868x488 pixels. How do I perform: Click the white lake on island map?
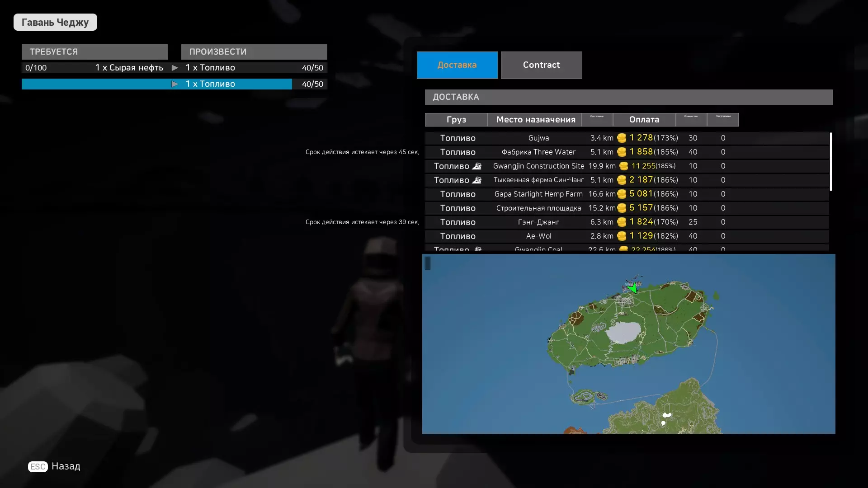[624, 333]
